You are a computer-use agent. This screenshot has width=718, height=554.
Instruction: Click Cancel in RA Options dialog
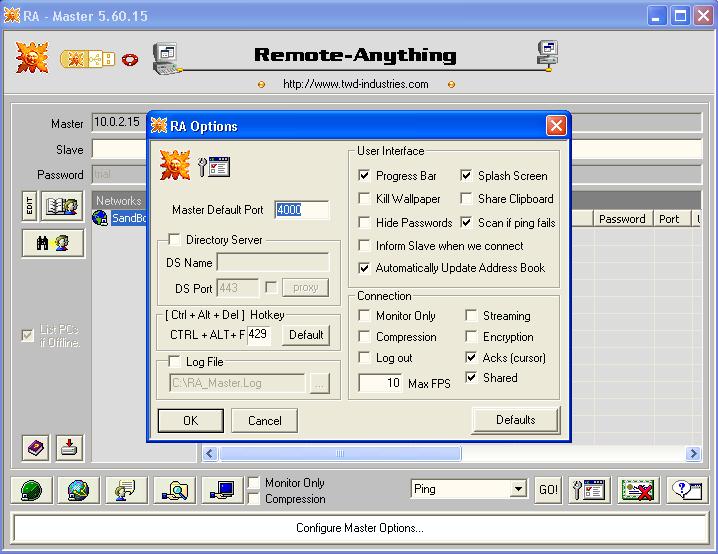265,420
